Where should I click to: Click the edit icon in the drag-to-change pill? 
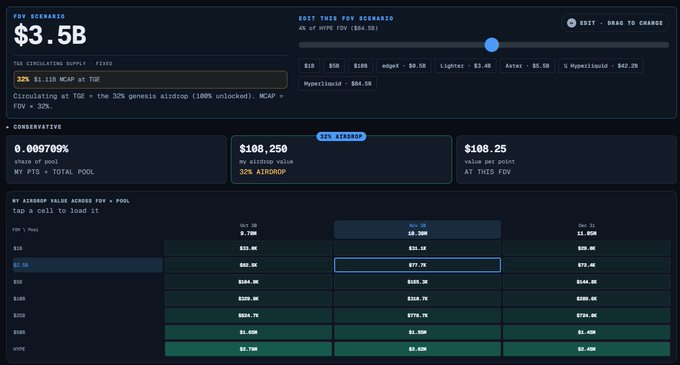click(x=572, y=23)
